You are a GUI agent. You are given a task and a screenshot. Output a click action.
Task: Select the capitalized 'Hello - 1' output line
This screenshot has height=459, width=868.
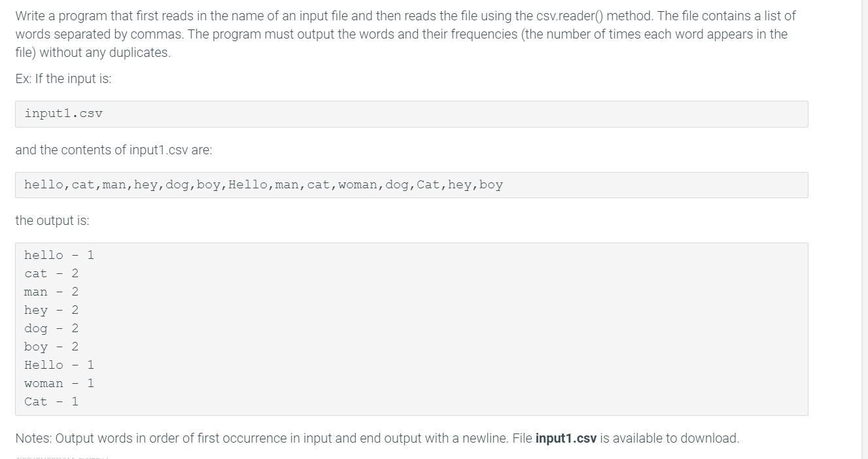(x=59, y=365)
